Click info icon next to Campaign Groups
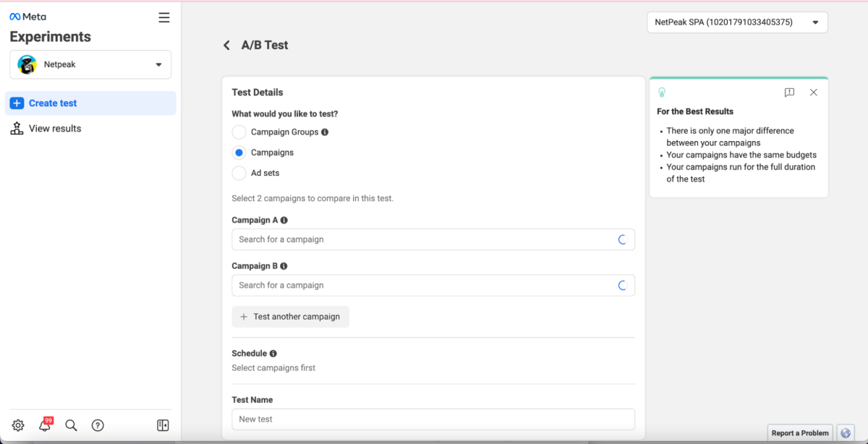Viewport: 868px width, 444px height. click(325, 132)
